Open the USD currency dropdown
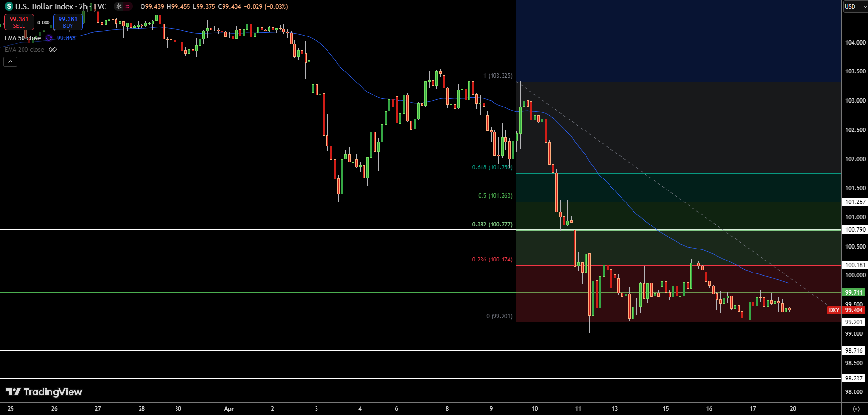Image resolution: width=868 pixels, height=415 pixels. [x=855, y=6]
